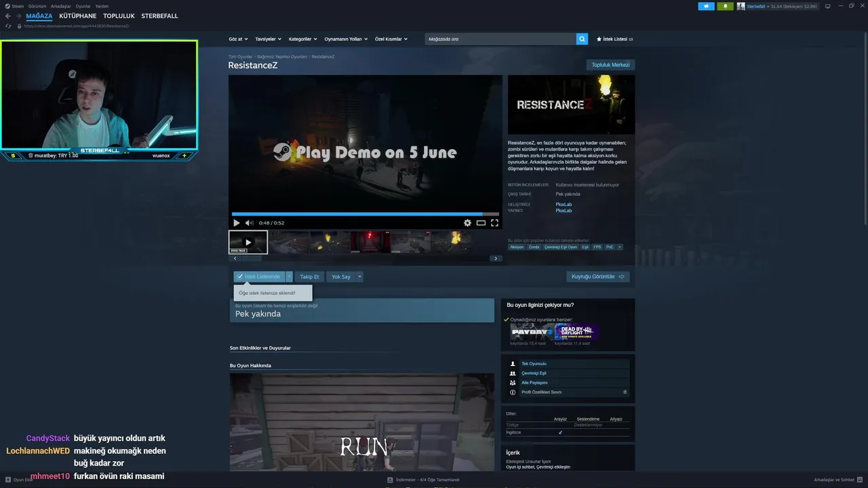Open the Steam menu
This screenshot has width=868, height=488.
18,6
